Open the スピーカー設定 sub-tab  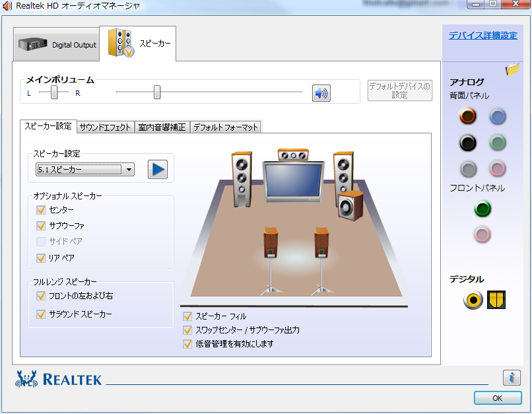point(48,126)
